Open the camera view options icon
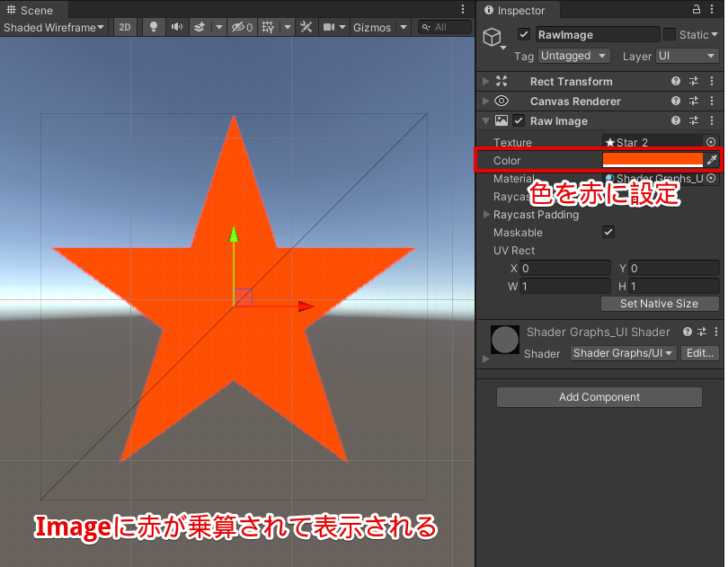The height and width of the screenshot is (567, 728). (x=333, y=27)
